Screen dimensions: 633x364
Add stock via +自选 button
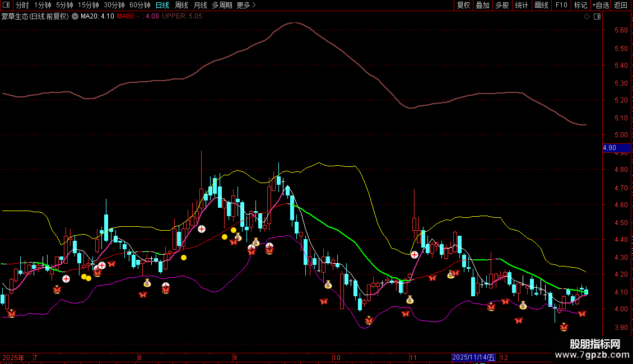click(x=601, y=5)
